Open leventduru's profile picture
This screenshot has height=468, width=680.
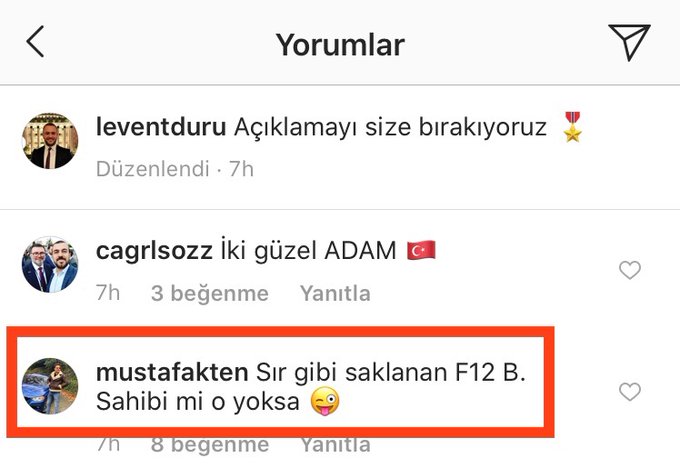(x=50, y=141)
